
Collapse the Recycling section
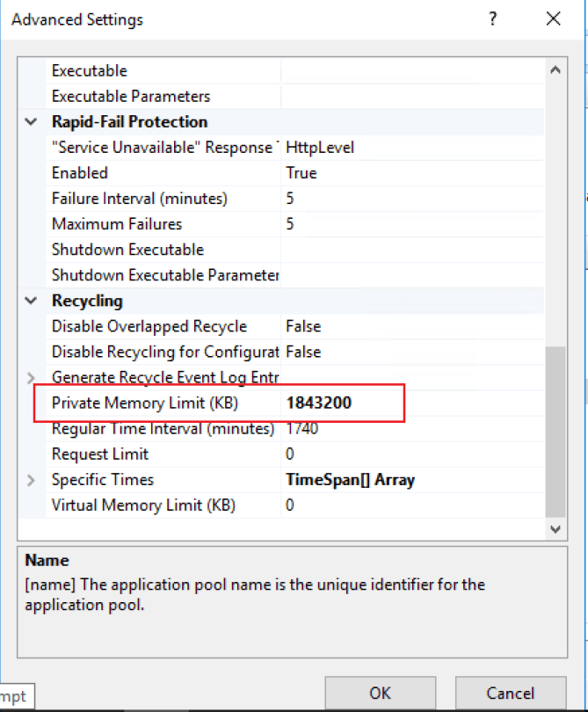tap(32, 302)
